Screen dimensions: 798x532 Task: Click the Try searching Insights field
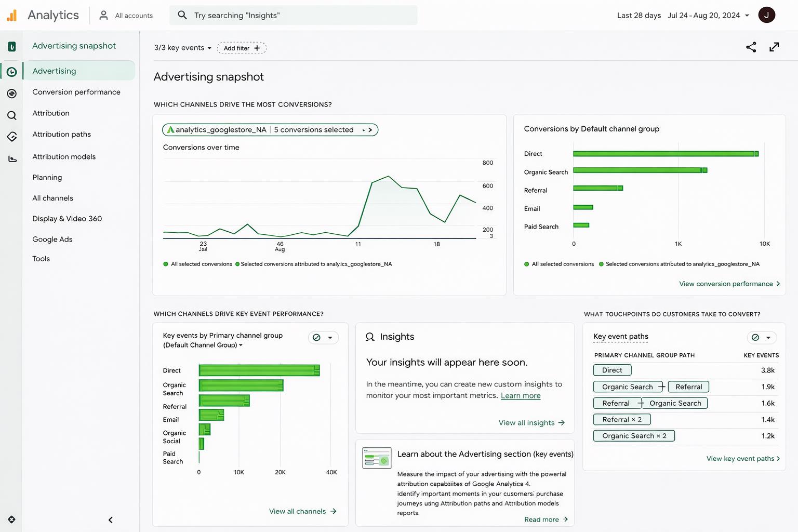(x=294, y=15)
